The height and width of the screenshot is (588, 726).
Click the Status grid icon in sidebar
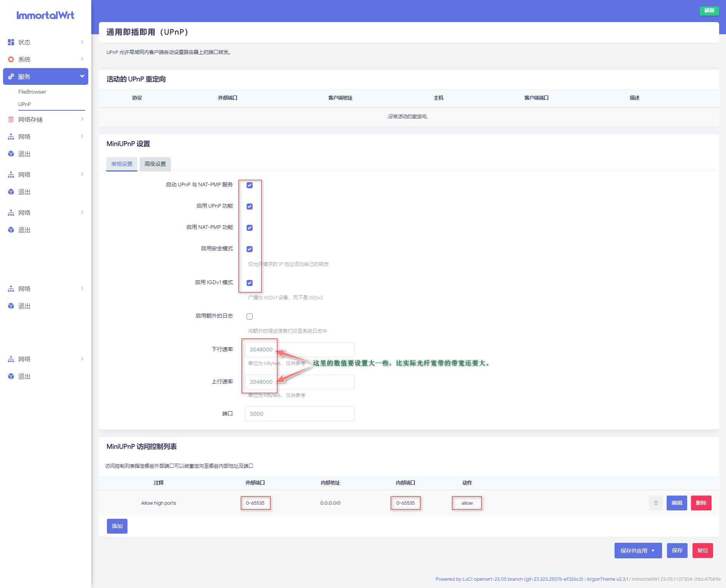tap(11, 42)
